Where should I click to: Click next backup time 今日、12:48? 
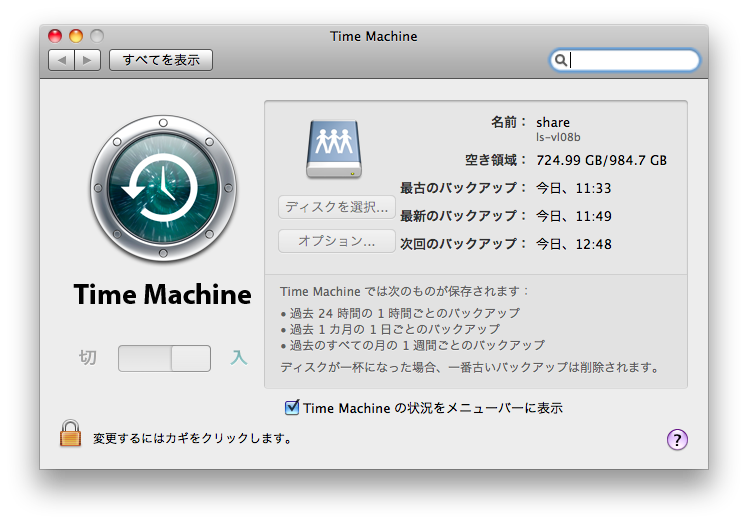coord(573,244)
